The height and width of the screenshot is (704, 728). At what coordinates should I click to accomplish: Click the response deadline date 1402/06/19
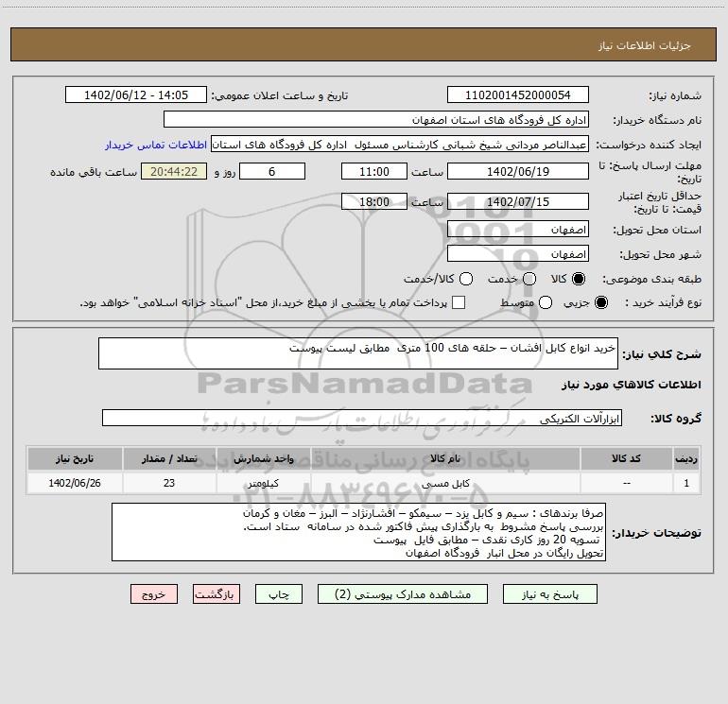pos(518,171)
